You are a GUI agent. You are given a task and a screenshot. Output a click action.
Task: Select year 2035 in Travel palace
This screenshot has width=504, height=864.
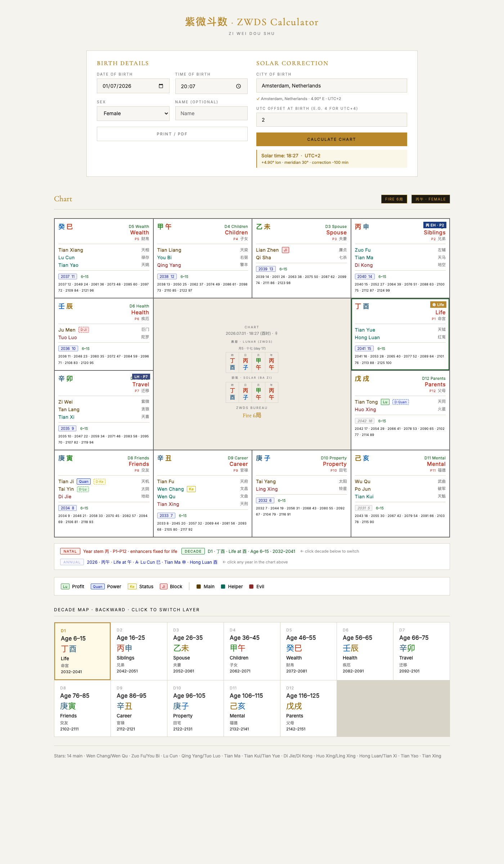67,428
